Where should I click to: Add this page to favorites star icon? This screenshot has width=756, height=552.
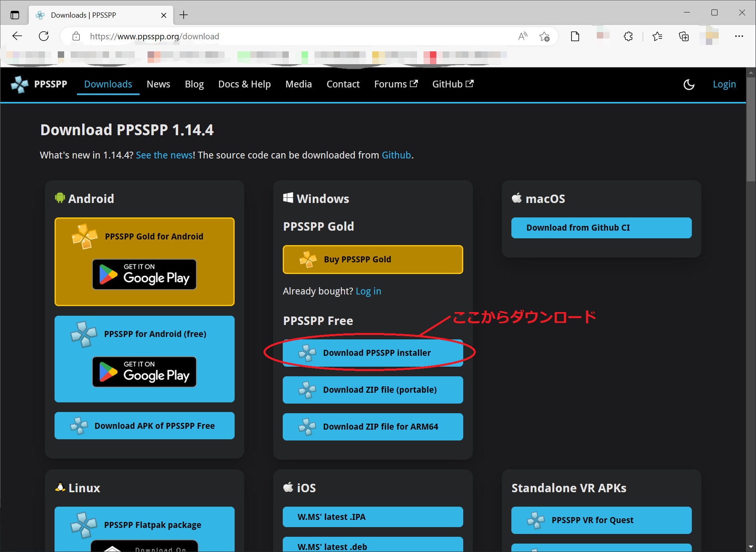544,37
